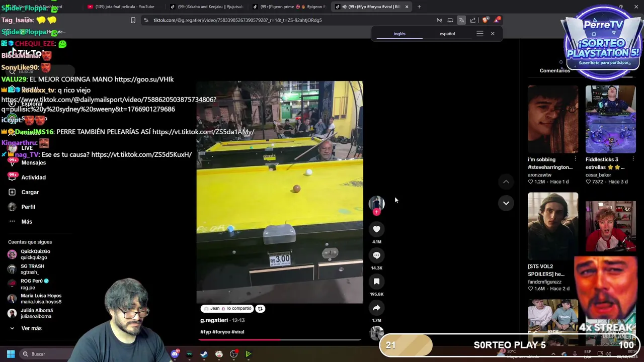Open Comentarios tab in right panel

click(555, 70)
